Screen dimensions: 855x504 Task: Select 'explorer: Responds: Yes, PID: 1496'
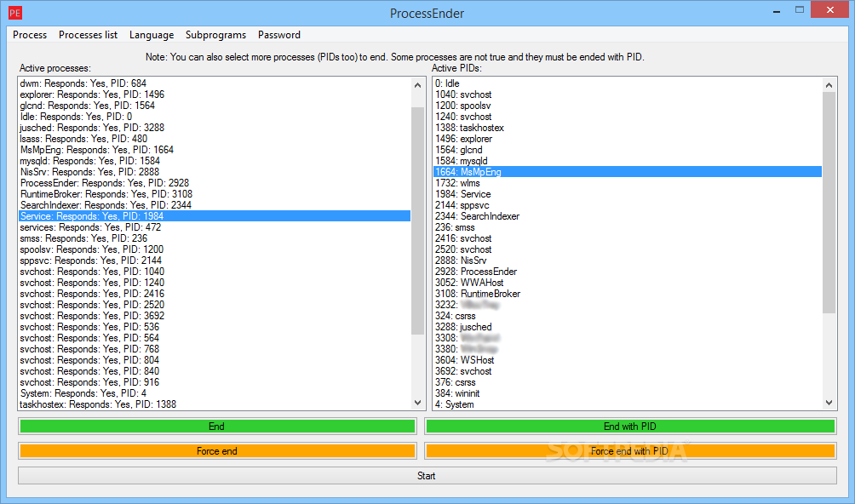coord(215,94)
